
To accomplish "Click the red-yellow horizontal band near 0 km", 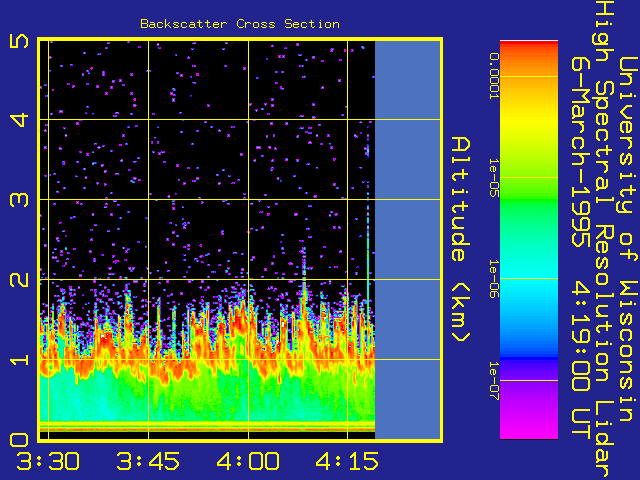I will [207, 427].
